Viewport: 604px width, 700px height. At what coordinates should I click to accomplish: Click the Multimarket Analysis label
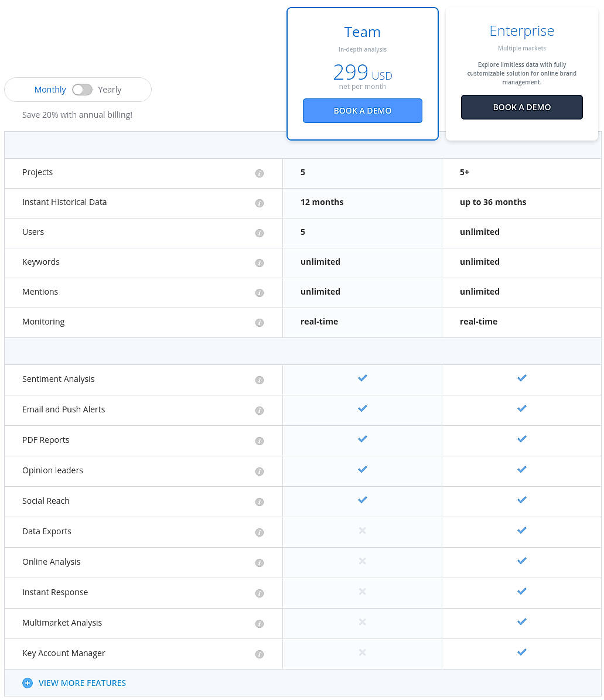62,623
